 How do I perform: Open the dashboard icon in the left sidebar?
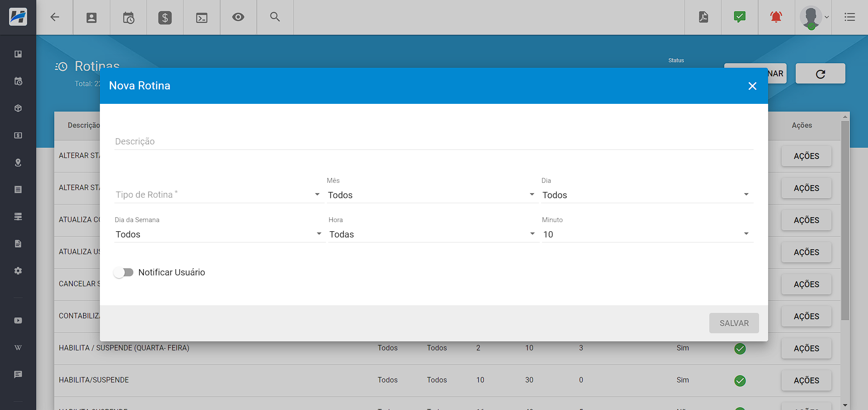[x=18, y=54]
